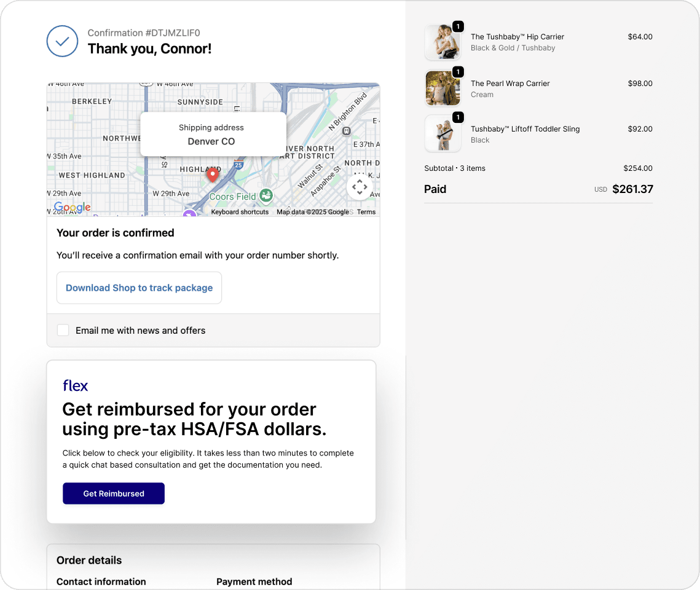Click the red shipping location pin
700x590 pixels.
pyautogui.click(x=213, y=174)
